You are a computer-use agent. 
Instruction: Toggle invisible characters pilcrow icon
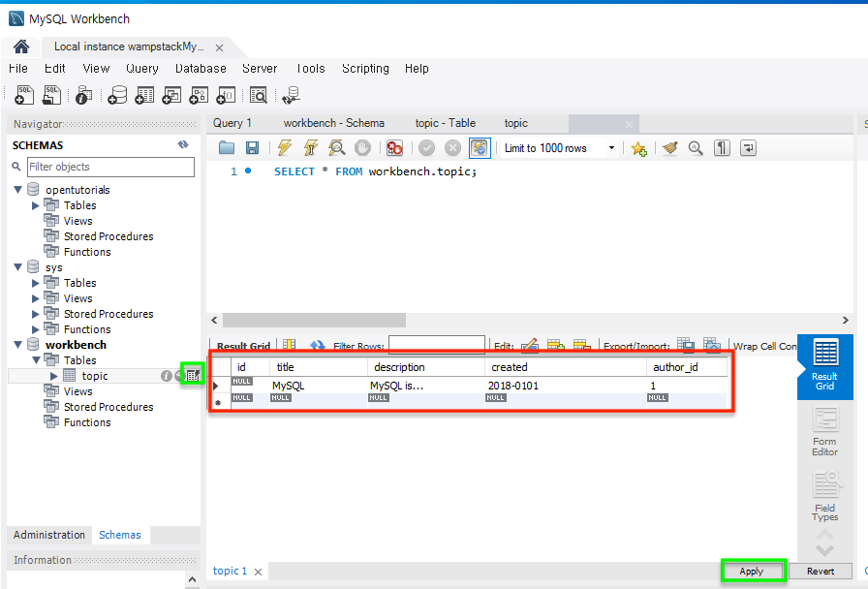(722, 148)
